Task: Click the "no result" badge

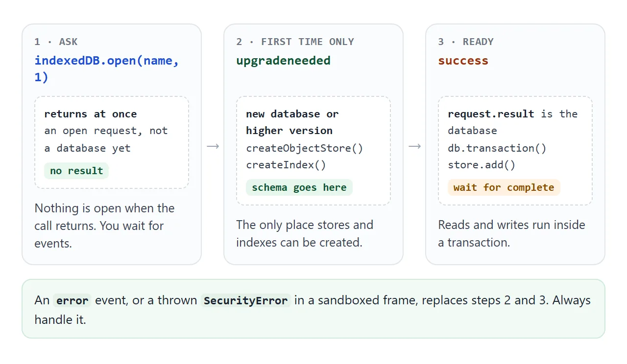Action: pyautogui.click(x=76, y=171)
